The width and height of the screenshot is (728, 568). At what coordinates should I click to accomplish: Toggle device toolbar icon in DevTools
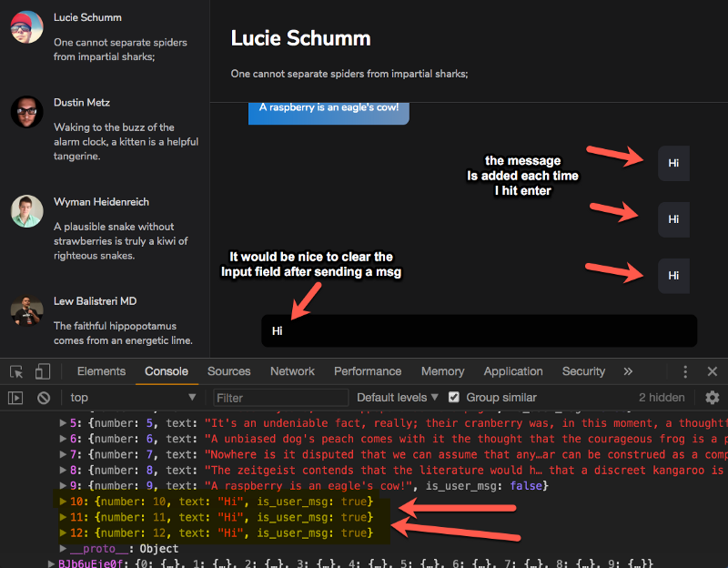point(43,371)
